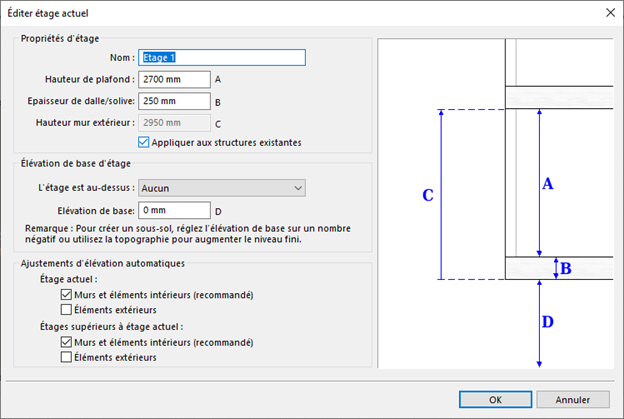The width and height of the screenshot is (624, 419).
Task: Click the Remarque text about sous-sol
Action: (188, 234)
